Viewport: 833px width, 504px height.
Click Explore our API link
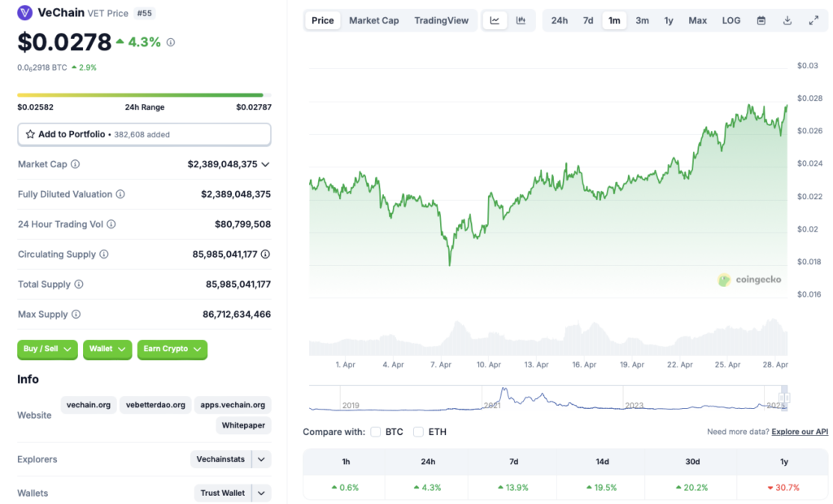(800, 432)
